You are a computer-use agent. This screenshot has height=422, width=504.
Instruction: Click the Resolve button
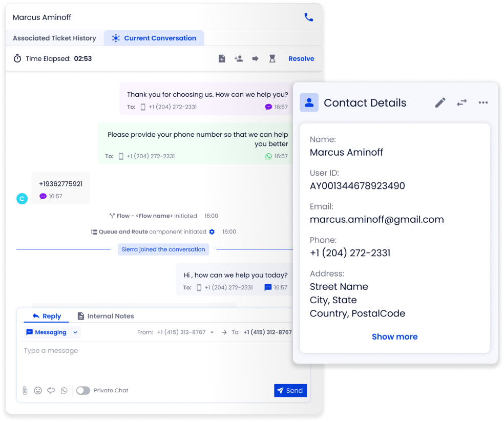point(301,59)
